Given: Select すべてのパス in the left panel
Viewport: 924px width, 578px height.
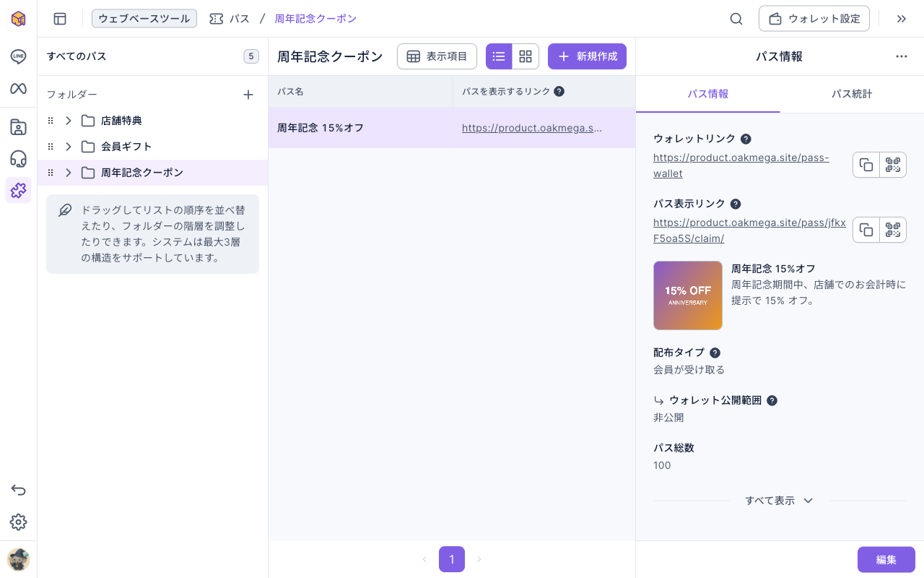Looking at the screenshot, I should tap(152, 56).
